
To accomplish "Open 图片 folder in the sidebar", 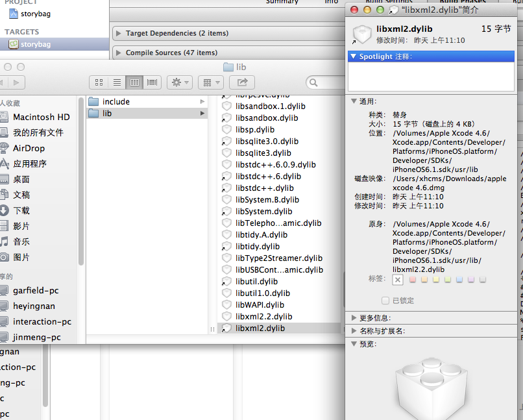I will pos(21,257).
